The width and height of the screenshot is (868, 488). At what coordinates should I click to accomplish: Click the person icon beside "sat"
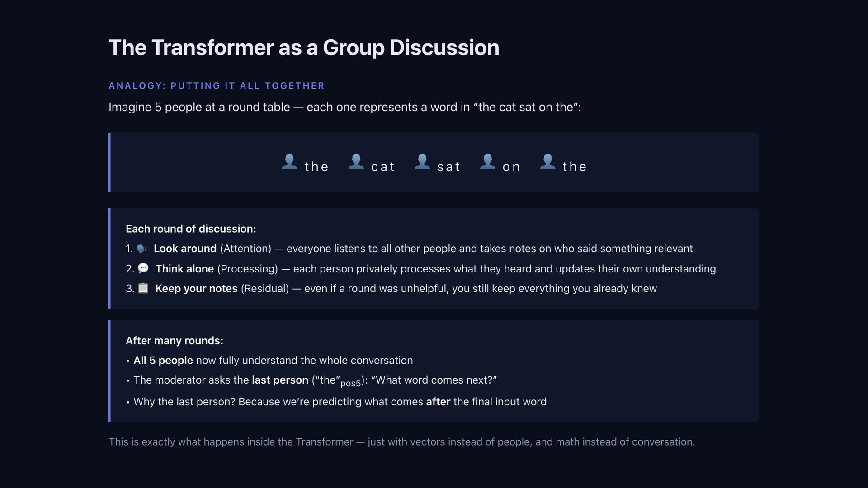pos(422,162)
